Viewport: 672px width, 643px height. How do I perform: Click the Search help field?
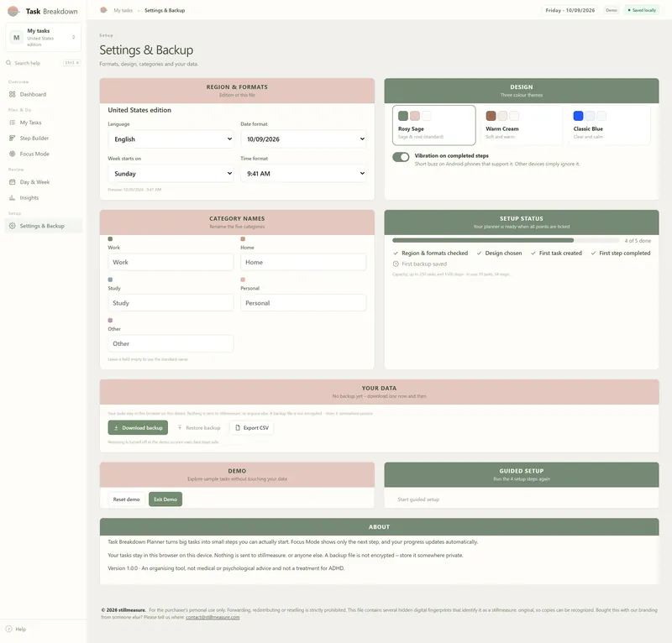pyautogui.click(x=43, y=63)
